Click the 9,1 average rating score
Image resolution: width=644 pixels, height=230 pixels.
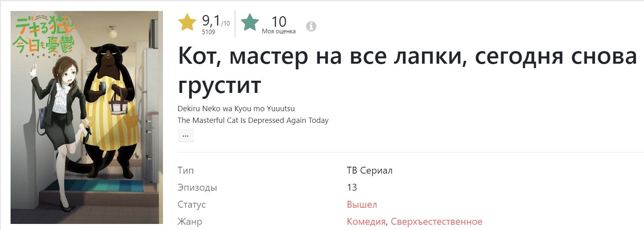point(211,20)
